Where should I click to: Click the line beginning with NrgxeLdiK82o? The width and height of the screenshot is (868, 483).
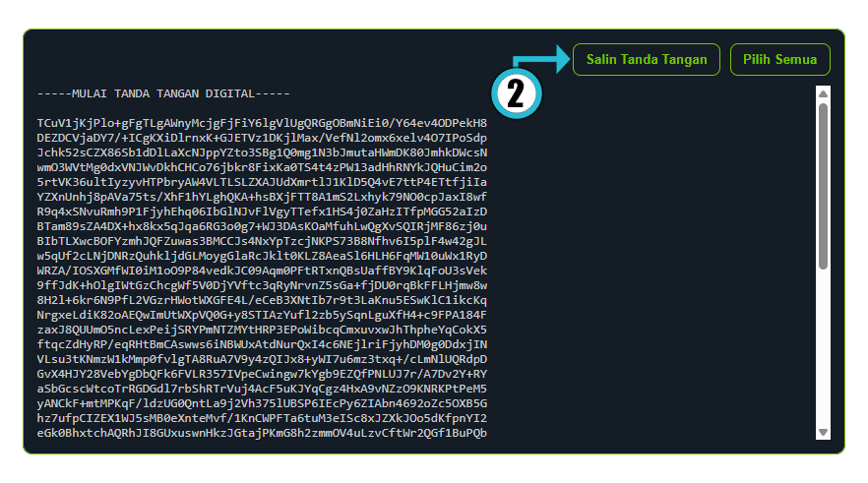(x=262, y=315)
